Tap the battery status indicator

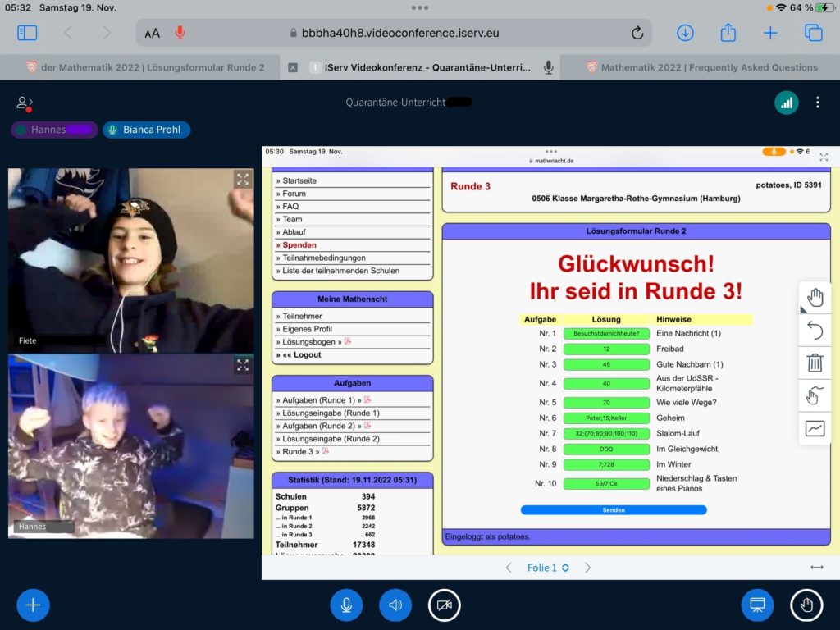click(825, 7)
